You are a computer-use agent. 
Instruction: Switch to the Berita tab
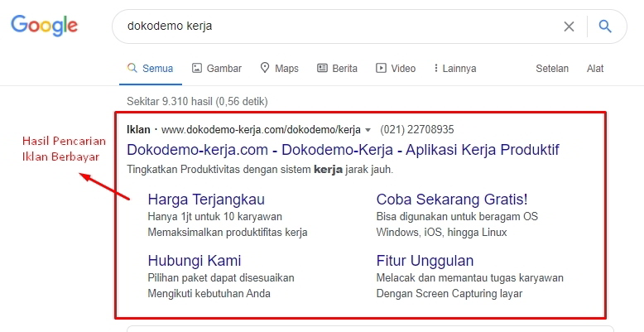point(337,68)
